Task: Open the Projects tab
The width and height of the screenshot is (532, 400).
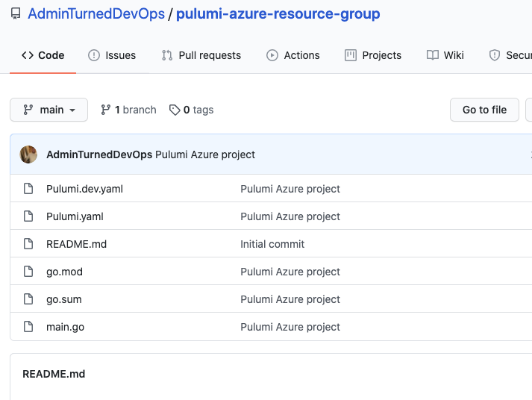Action: tap(373, 55)
